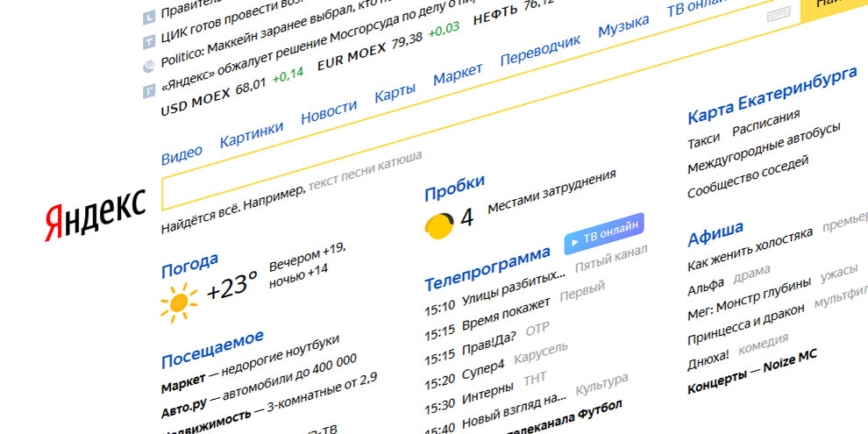This screenshot has width=868, height=434.
Task: Open the Пробки heading link
Action: pyautogui.click(x=454, y=188)
